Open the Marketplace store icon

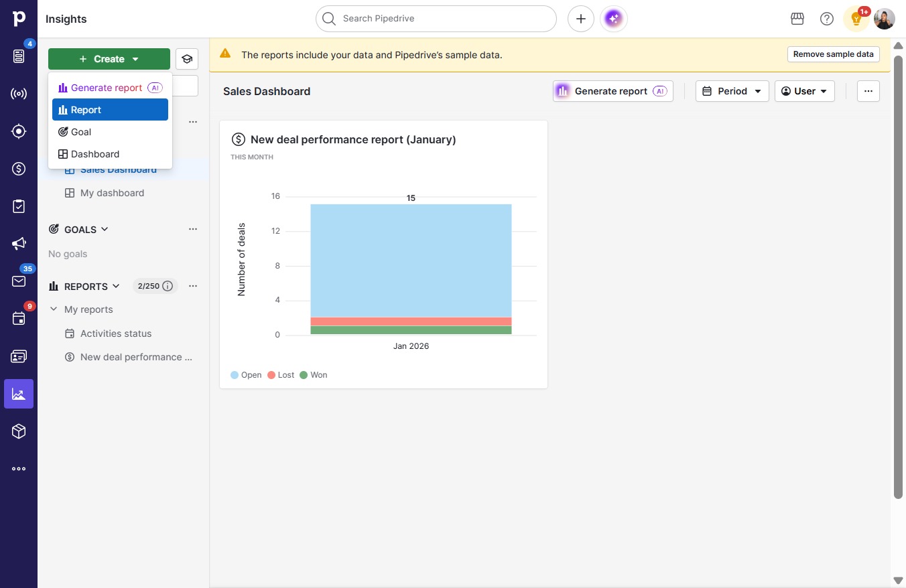click(797, 19)
